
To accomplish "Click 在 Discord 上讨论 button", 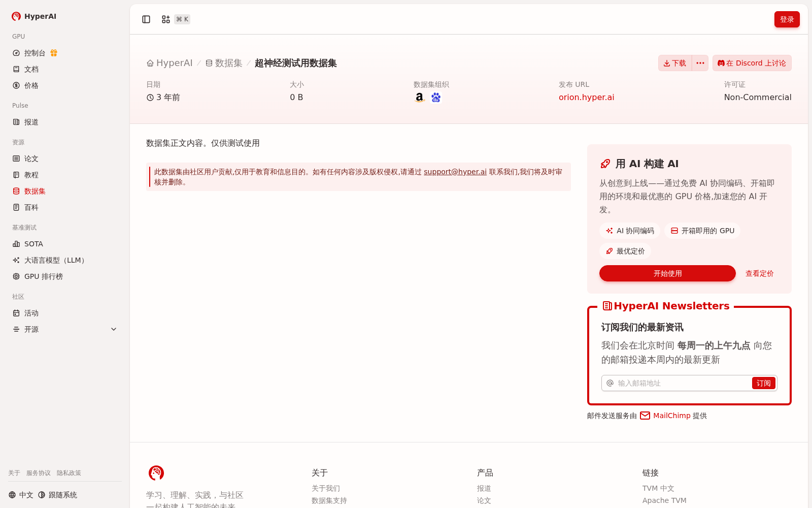I will click(752, 63).
